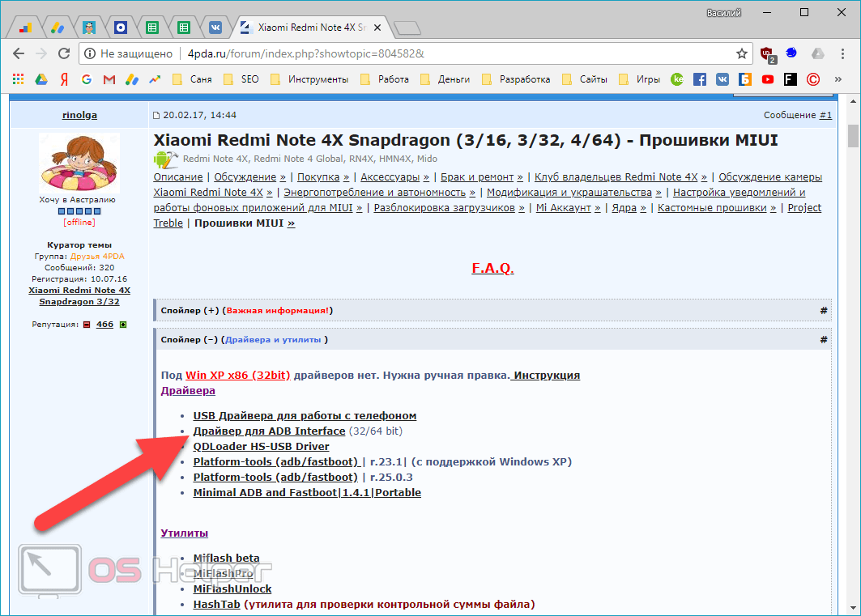This screenshot has width=861, height=616.
Task: Open Google Drive bookmark icon
Action: click(40, 79)
